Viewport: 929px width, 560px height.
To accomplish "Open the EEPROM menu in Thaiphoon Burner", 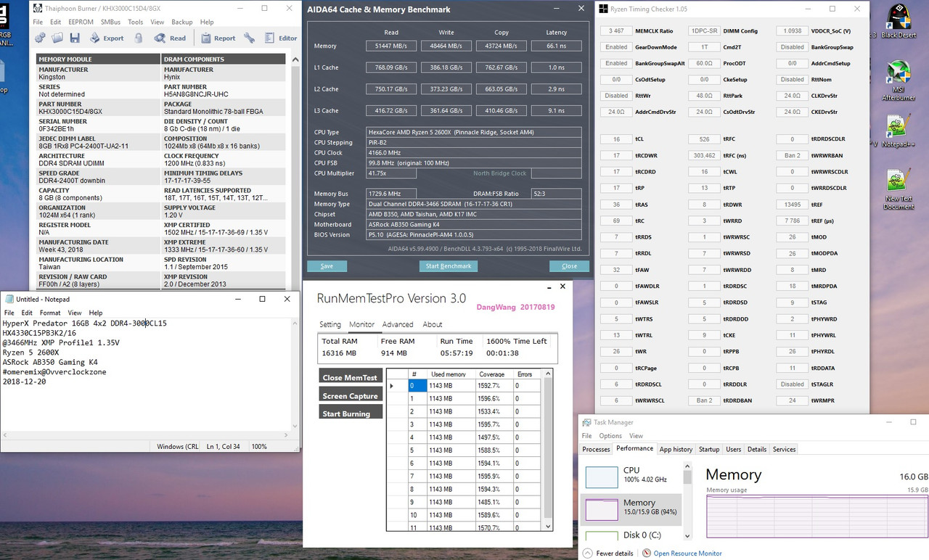I will 80,22.
